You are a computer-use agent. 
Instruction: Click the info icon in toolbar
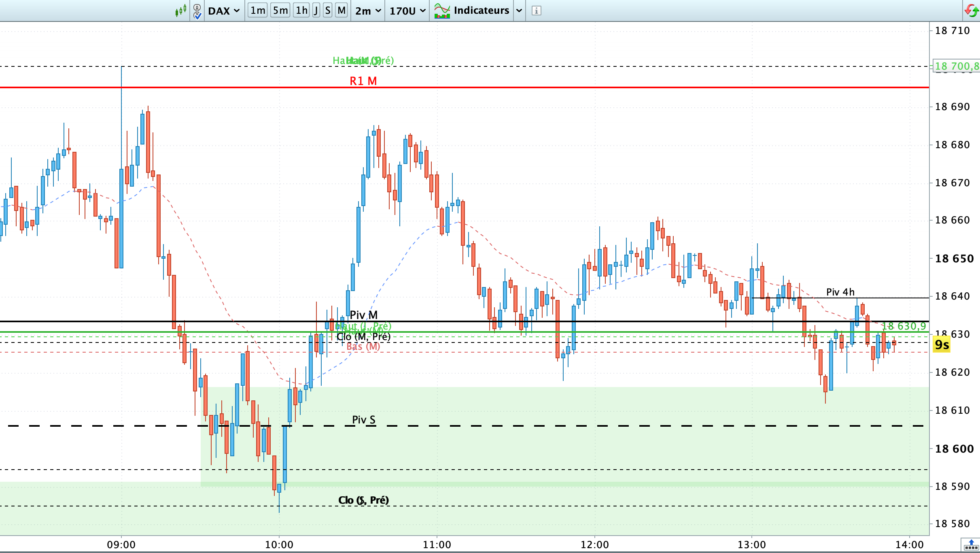pos(537,11)
